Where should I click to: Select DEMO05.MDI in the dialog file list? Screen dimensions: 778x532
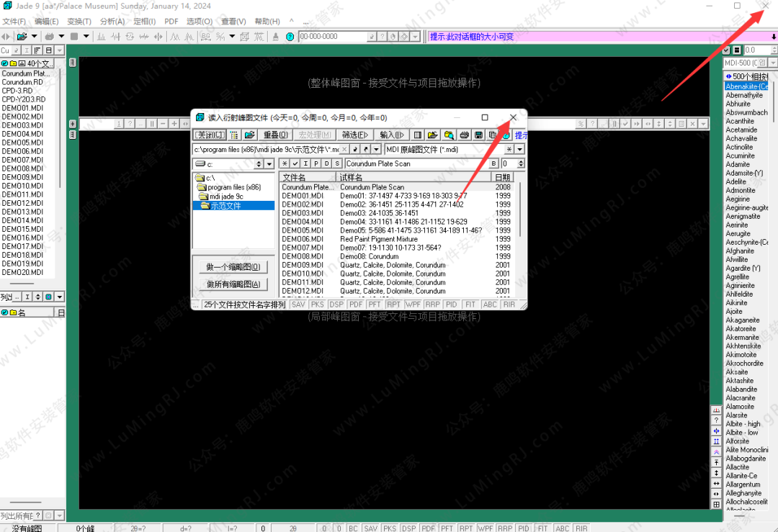point(303,230)
